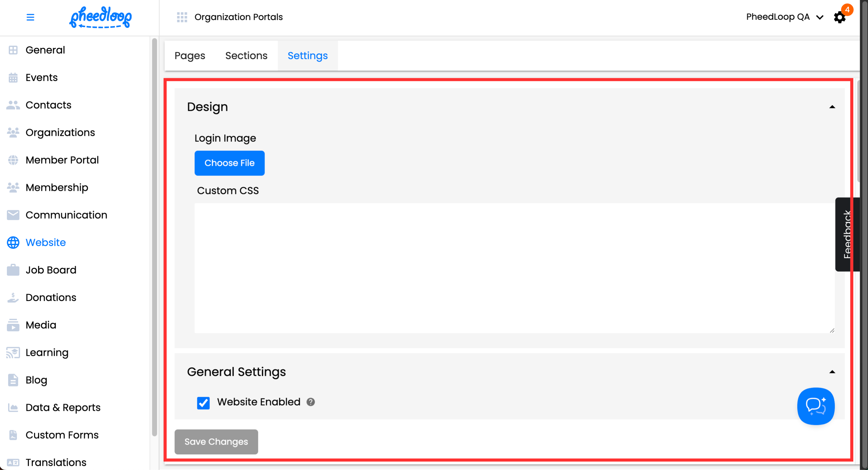Click the Website Enabled help icon
868x470 pixels.
pos(311,402)
